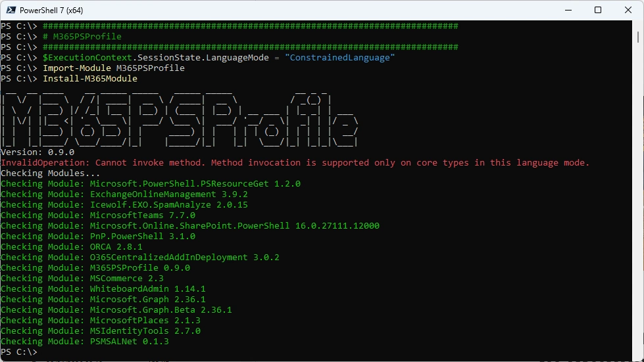Click the Microsoft.Graph.Beta 2.36.1 module line
The image size is (644, 362).
116,310
